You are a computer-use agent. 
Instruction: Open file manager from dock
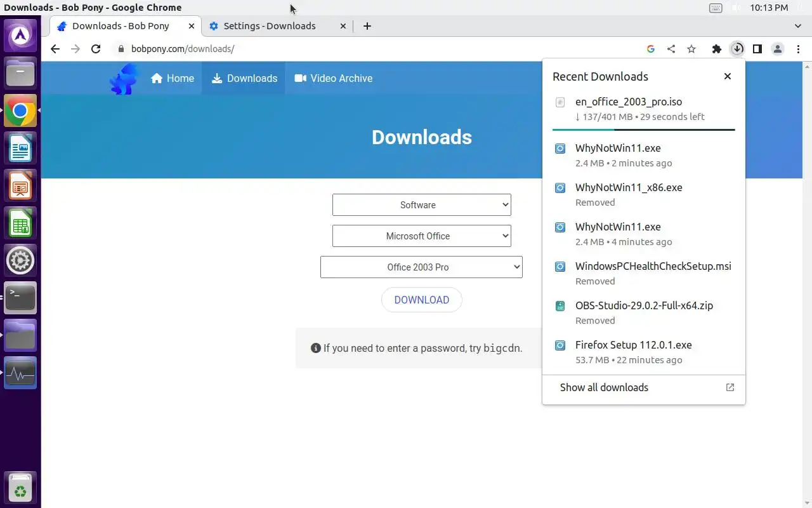[x=20, y=72]
